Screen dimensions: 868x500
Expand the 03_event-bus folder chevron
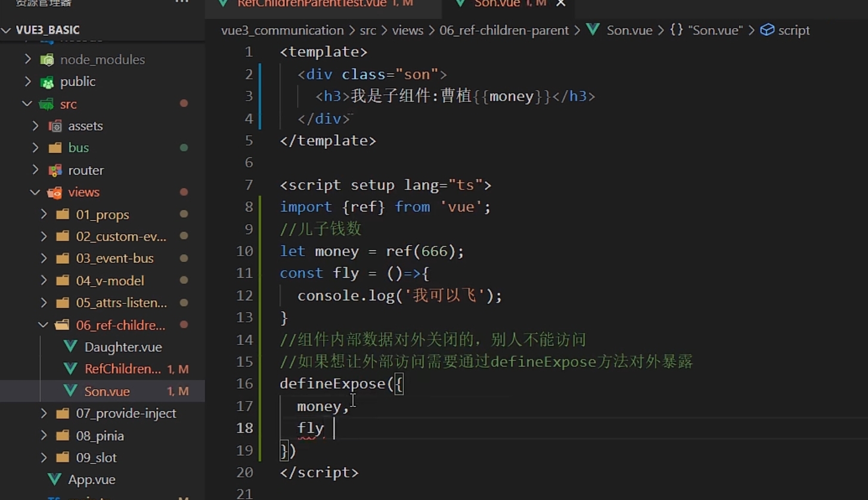point(44,259)
